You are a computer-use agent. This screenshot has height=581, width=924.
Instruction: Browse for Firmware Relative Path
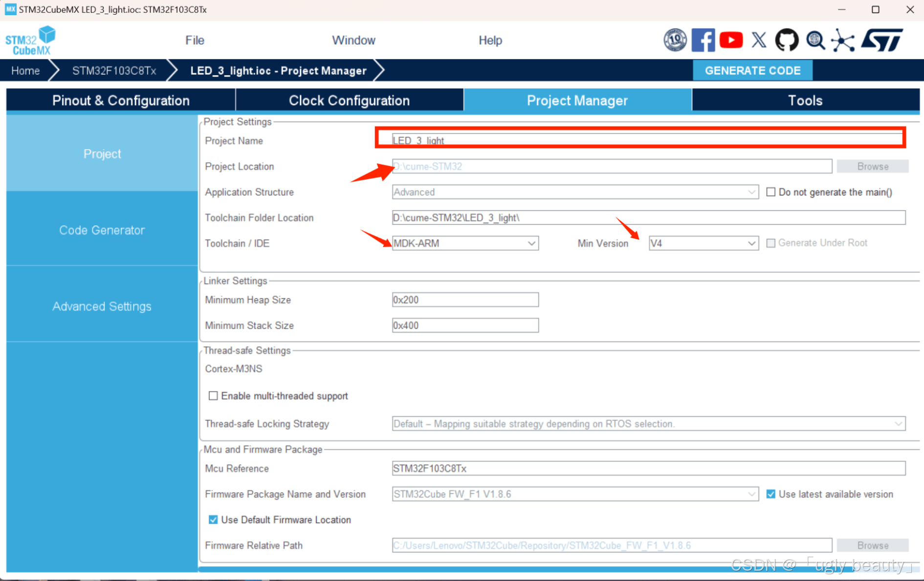tap(872, 545)
